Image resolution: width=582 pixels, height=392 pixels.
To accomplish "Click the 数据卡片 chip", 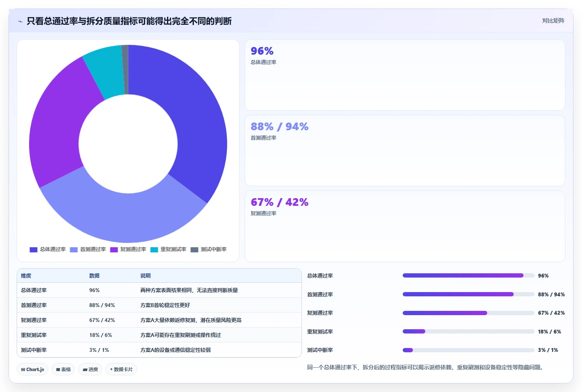I will 121,369.
